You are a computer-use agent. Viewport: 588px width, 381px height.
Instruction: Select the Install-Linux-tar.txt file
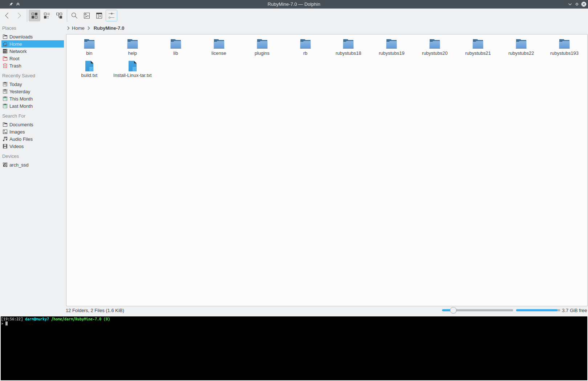pos(133,69)
